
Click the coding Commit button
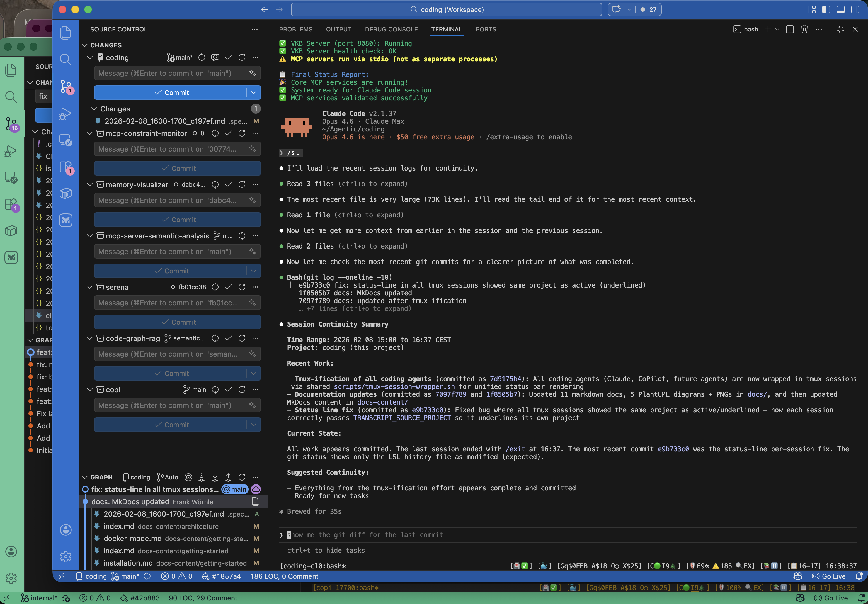[x=171, y=92]
